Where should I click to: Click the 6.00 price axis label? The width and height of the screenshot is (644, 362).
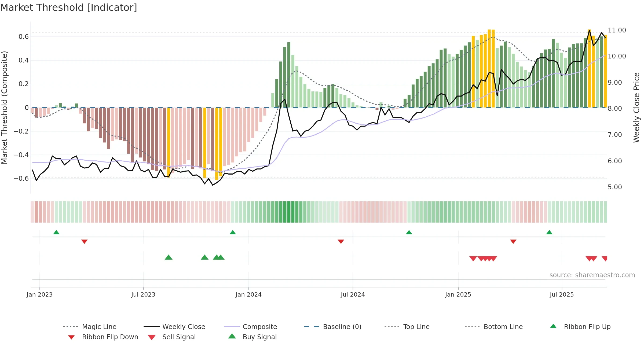[x=615, y=161]
